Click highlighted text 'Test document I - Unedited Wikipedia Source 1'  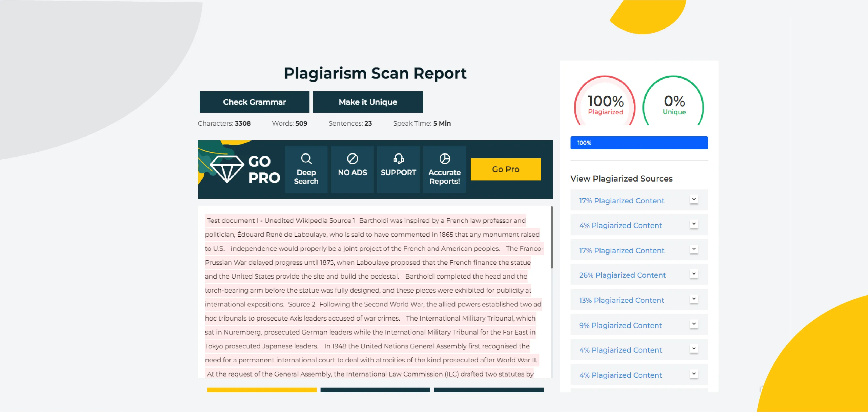[281, 221]
